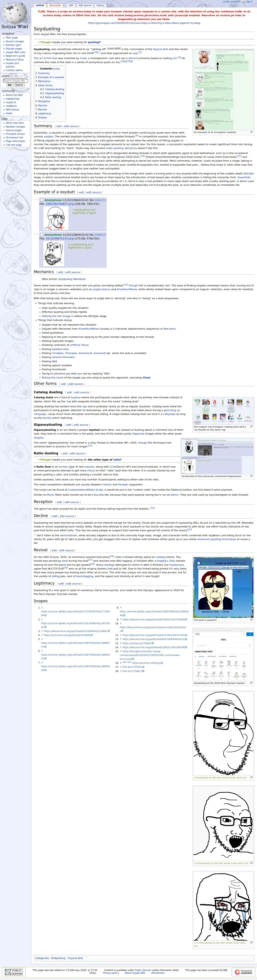
Task: Jump to 'Example of a soyduel' in Contents
Action: tap(51, 77)
